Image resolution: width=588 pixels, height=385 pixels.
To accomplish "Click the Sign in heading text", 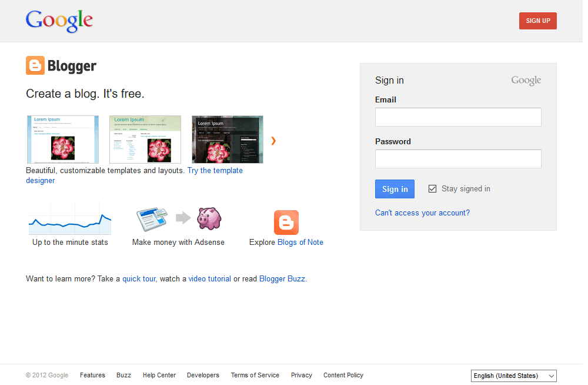I will pos(389,81).
